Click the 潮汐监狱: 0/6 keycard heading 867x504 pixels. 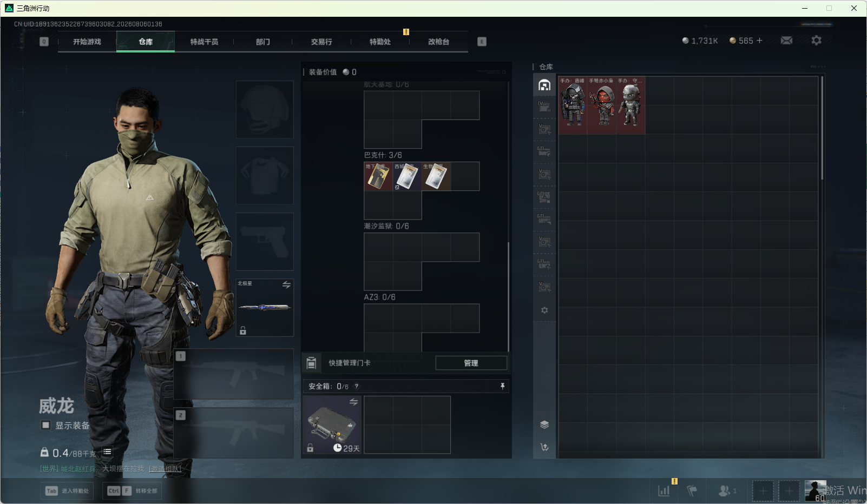coord(386,226)
